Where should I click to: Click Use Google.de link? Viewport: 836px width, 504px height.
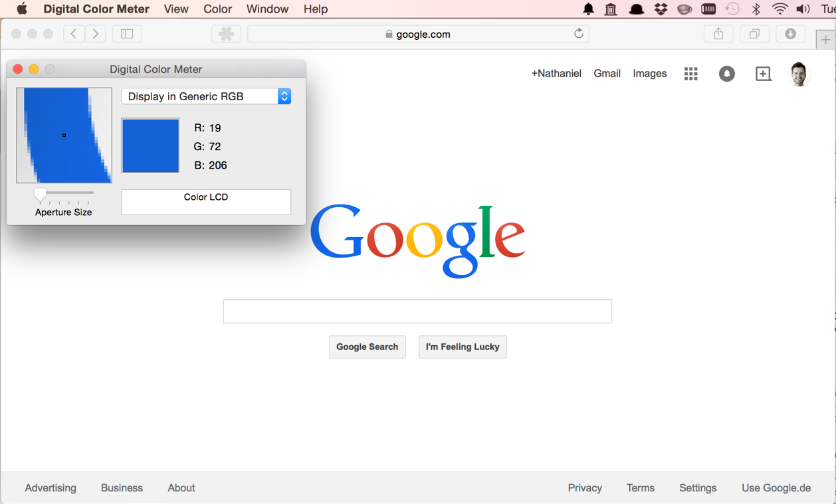[776, 488]
